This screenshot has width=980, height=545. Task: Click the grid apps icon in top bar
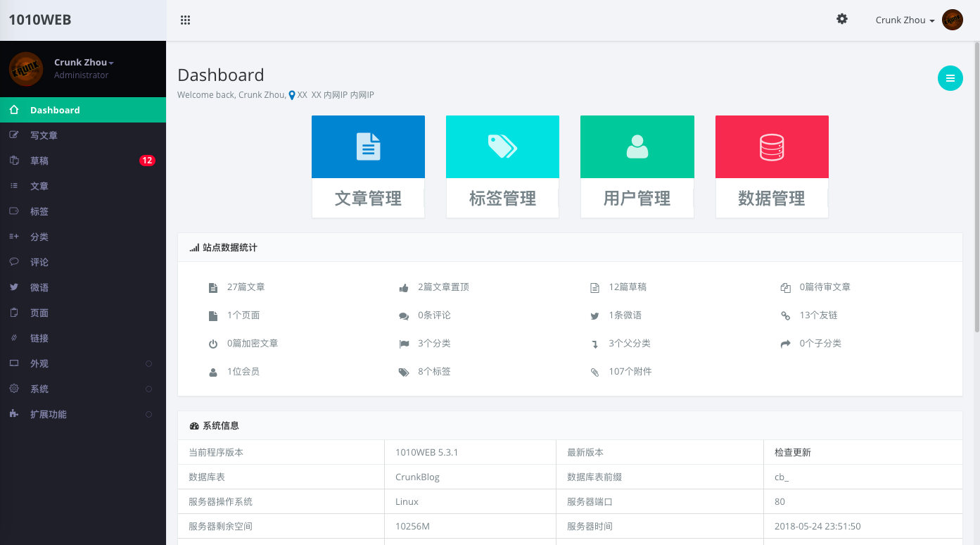tap(186, 20)
